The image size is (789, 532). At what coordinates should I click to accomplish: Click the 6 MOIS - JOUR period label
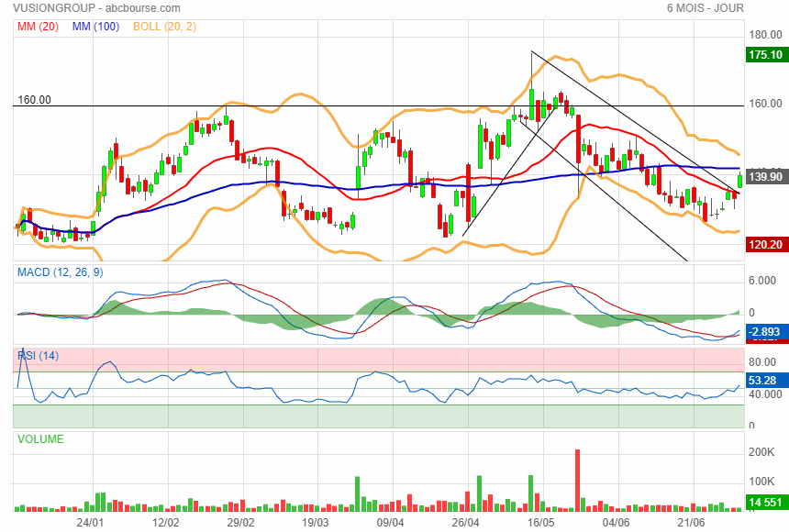[705, 8]
